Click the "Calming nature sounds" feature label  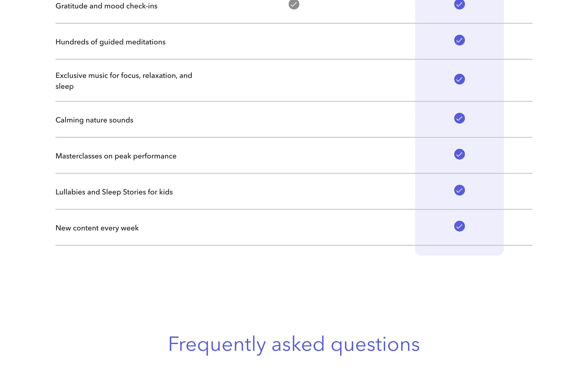pos(94,120)
